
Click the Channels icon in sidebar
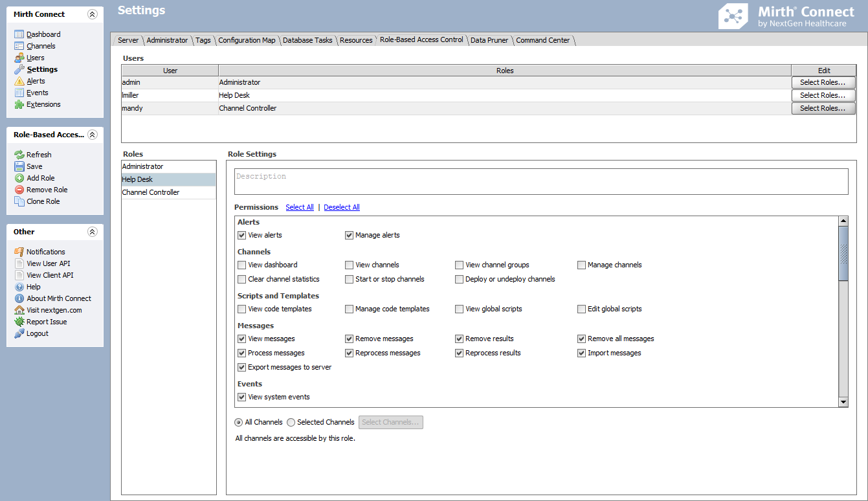(x=19, y=46)
